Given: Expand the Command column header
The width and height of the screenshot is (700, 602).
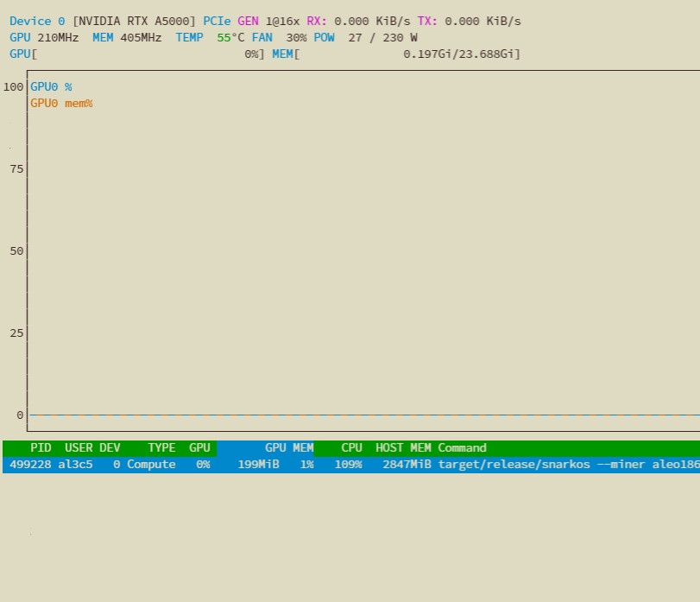Looking at the screenshot, I should (462, 447).
